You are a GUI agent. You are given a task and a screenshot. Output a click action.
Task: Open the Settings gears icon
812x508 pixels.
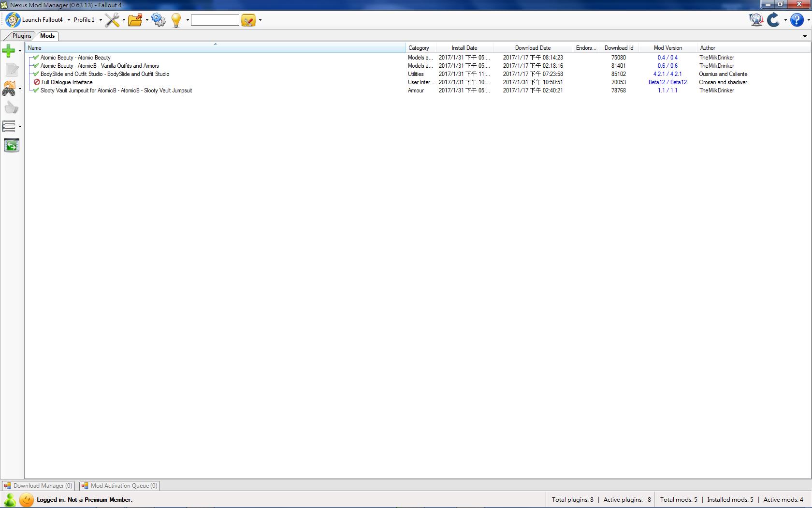(159, 20)
